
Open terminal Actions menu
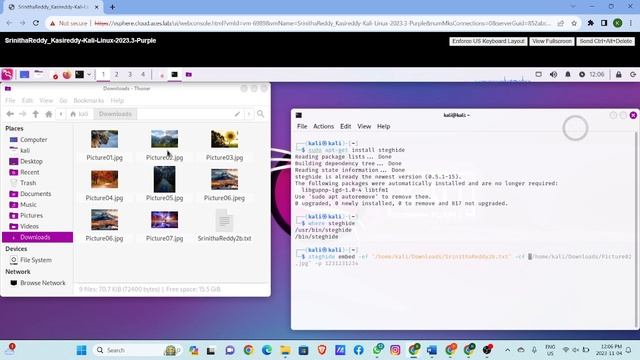point(323,127)
